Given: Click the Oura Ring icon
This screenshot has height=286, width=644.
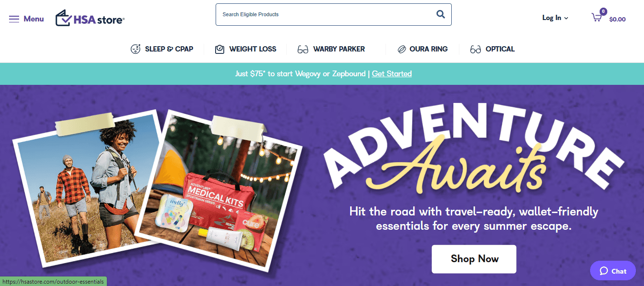Looking at the screenshot, I should tap(401, 49).
